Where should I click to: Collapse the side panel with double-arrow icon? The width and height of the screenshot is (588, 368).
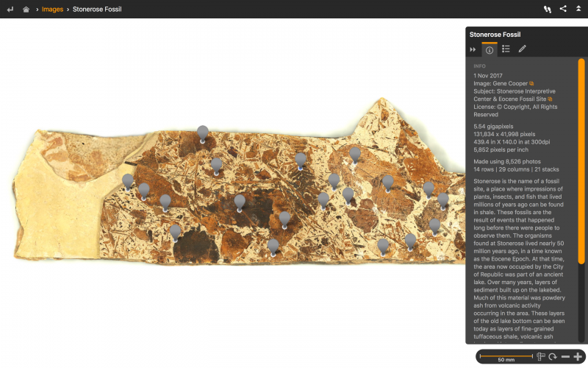(x=473, y=49)
